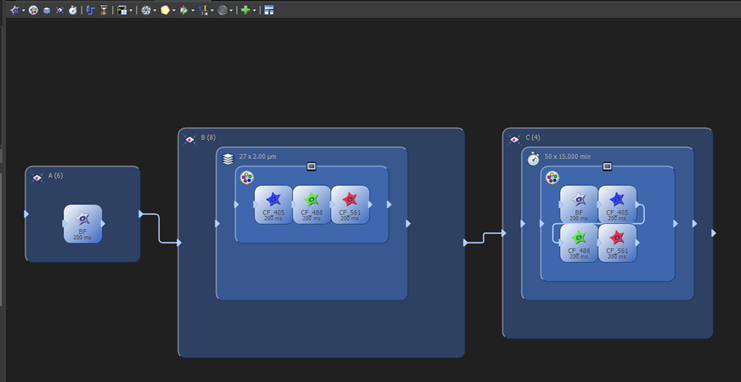This screenshot has width=741, height=382.
Task: Select the Z-stack layers icon in block B
Action: (228, 159)
